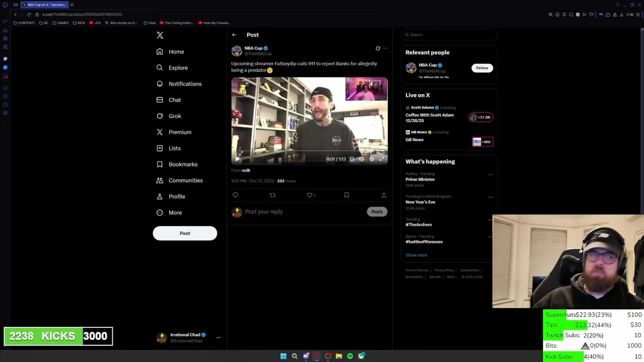Screen dimensions: 644x362
Task: Open Scott Adams live broadcast
Action: 449,115
